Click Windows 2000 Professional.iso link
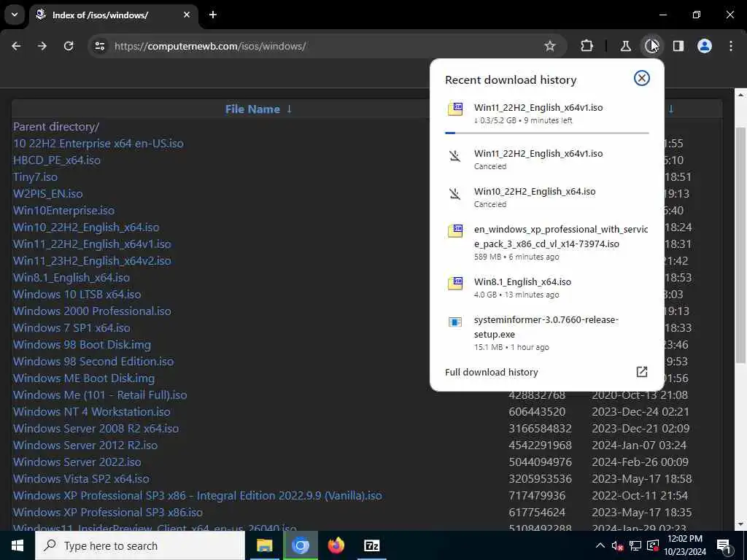Viewport: 747px width, 560px height. point(92,311)
